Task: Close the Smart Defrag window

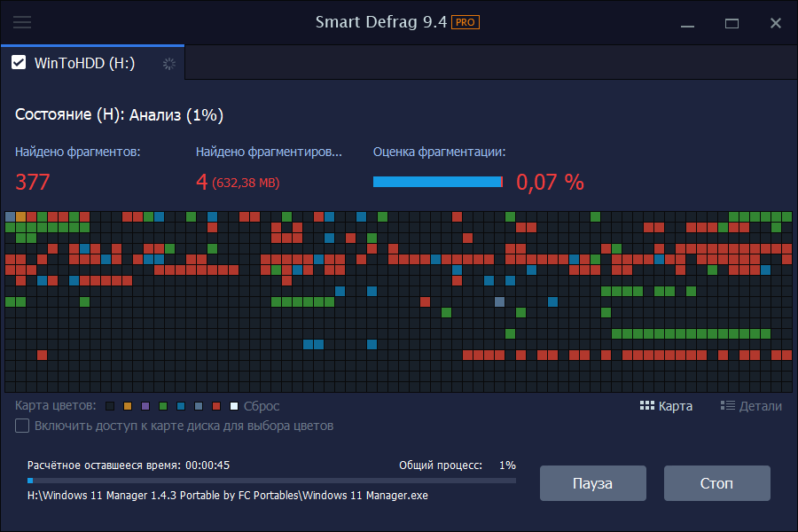Action: [776, 23]
